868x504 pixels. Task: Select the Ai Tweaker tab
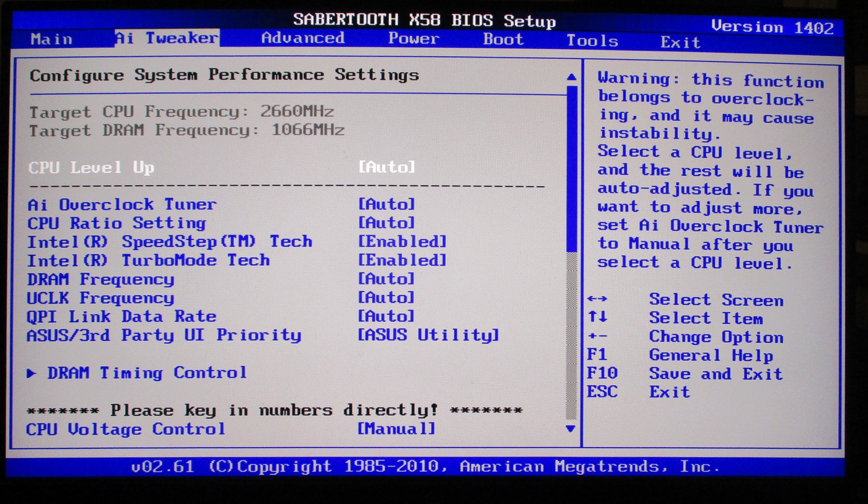point(167,38)
